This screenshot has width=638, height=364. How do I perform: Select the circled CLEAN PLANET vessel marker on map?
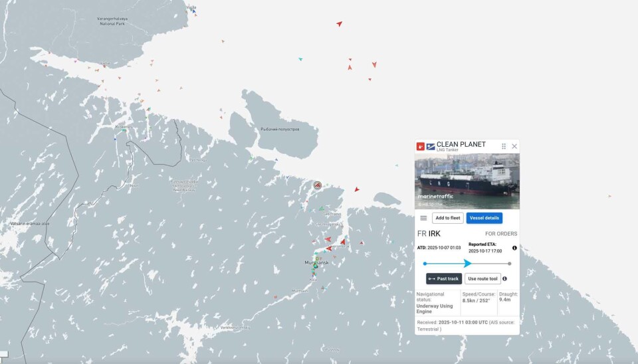[318, 185]
